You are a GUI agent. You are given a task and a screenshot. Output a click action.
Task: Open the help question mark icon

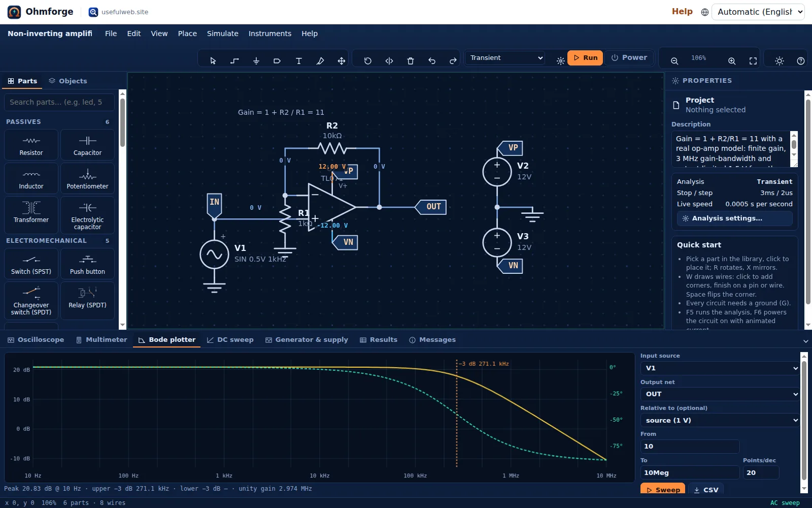coord(801,61)
